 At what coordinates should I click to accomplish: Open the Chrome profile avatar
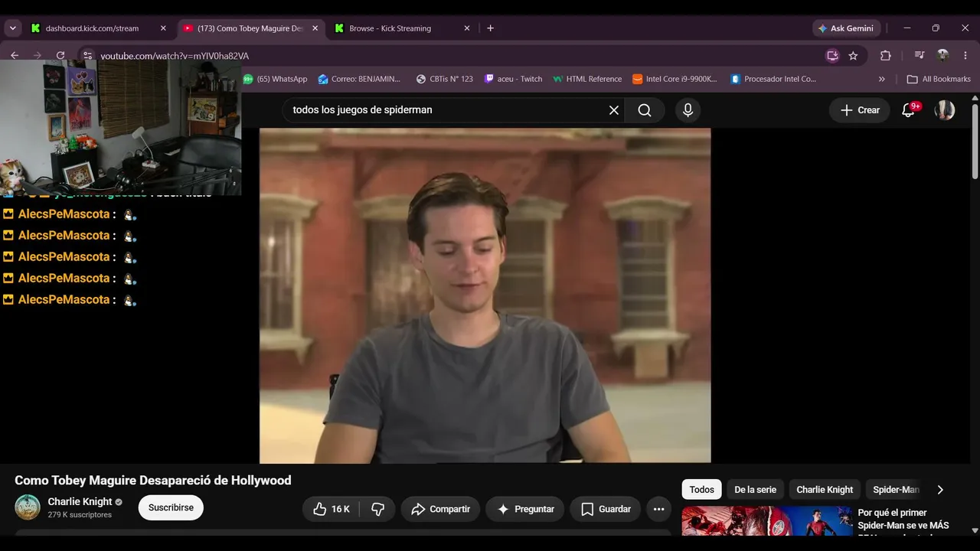coord(942,56)
